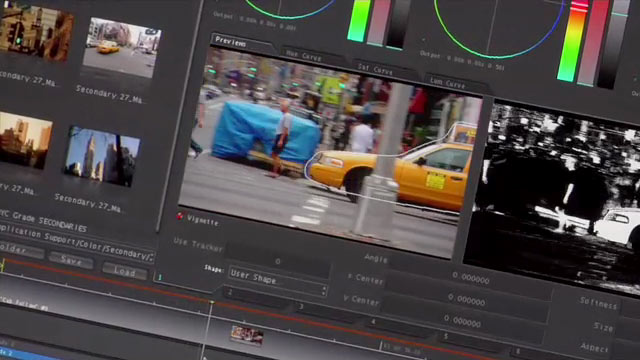This screenshot has width=640, height=360.
Task: Click the Shape dropdown's stepper arrows
Action: pos(324,290)
